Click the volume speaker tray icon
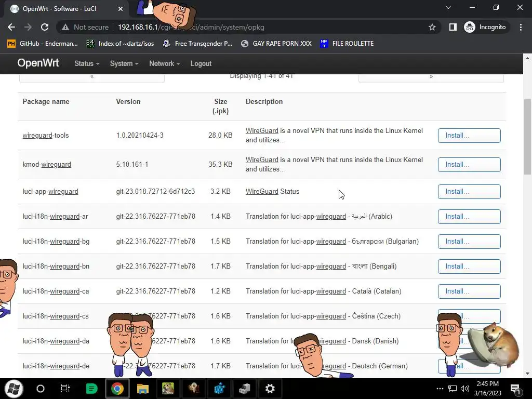532x399 pixels. [465, 389]
